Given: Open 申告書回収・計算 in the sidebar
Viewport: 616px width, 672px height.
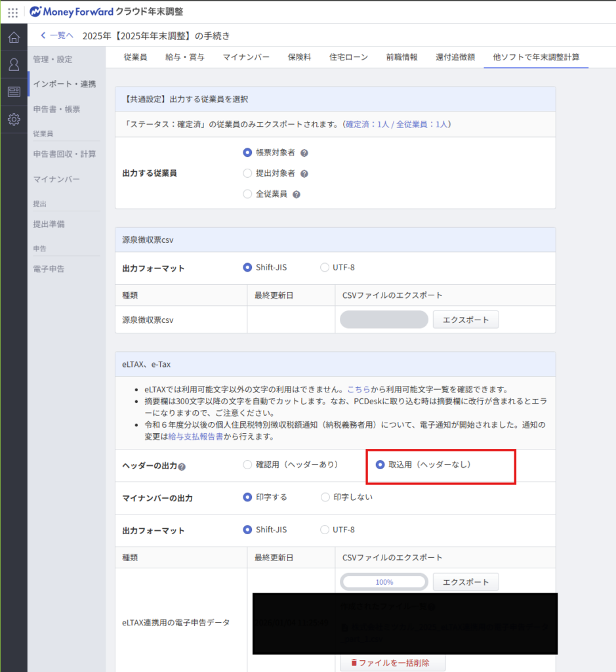Looking at the screenshot, I should pyautogui.click(x=64, y=154).
